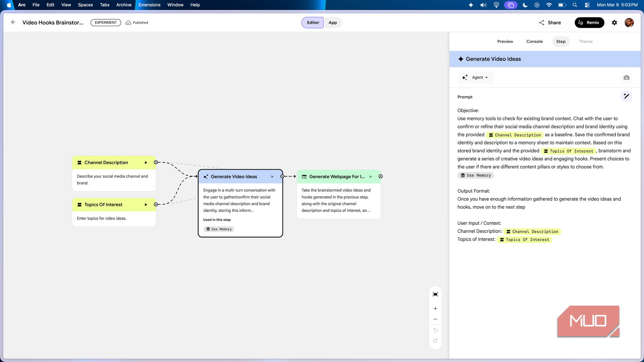Viewport: 644px width, 362px height.
Task: Select the Generate Webpage node title
Action: 337,176
